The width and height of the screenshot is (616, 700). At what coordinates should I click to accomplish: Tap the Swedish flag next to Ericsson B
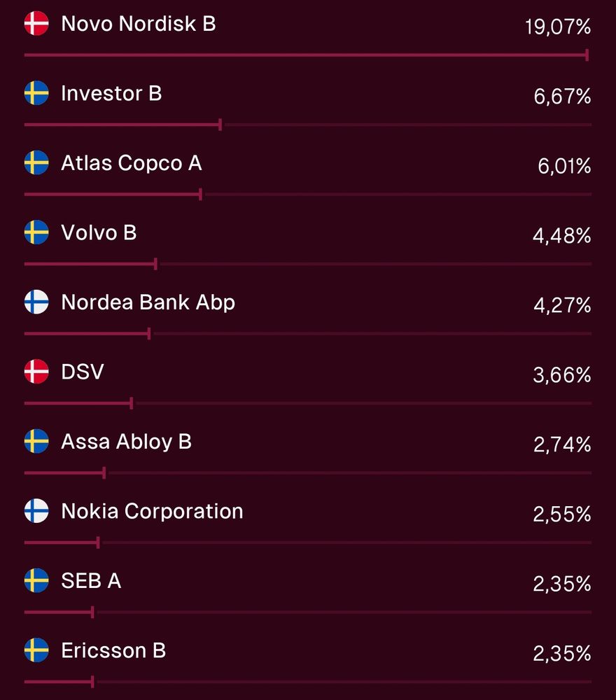tap(36, 650)
